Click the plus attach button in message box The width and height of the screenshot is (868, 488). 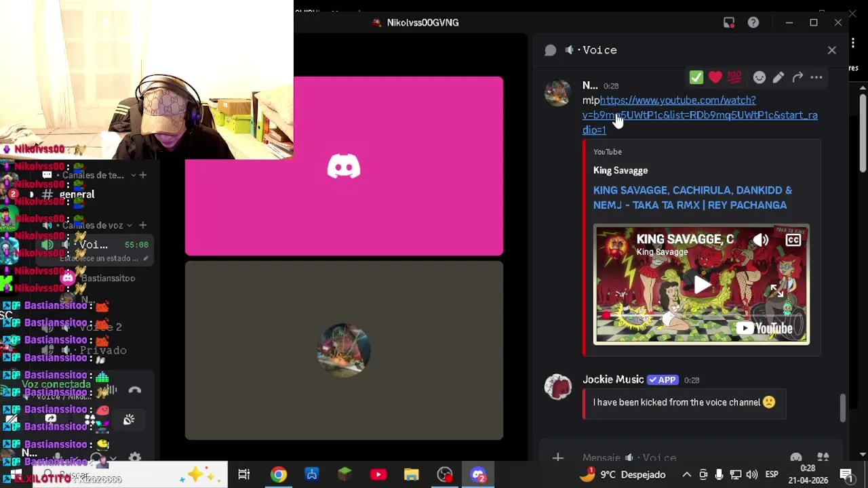point(557,458)
